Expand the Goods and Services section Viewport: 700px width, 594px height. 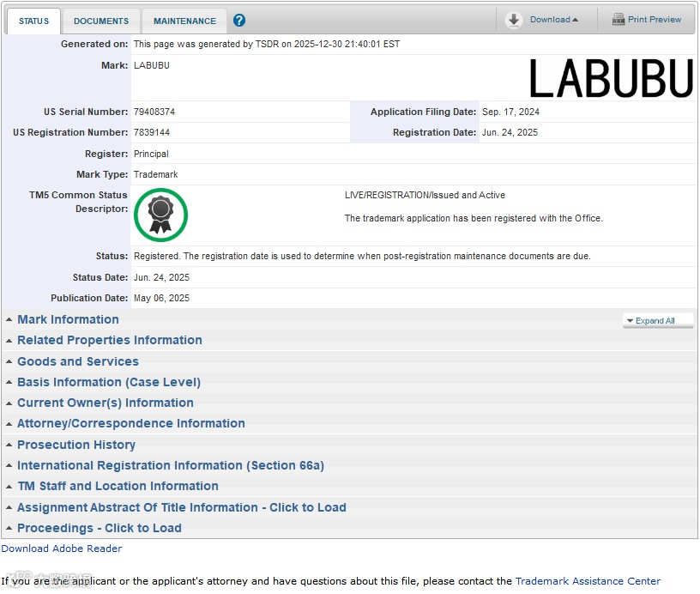click(x=78, y=361)
